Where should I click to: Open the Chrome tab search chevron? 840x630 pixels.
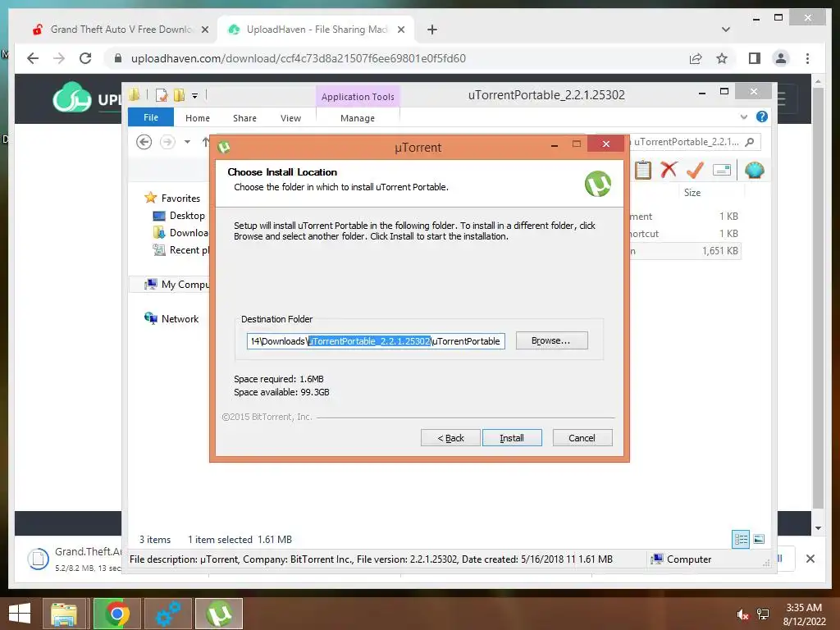click(x=726, y=30)
